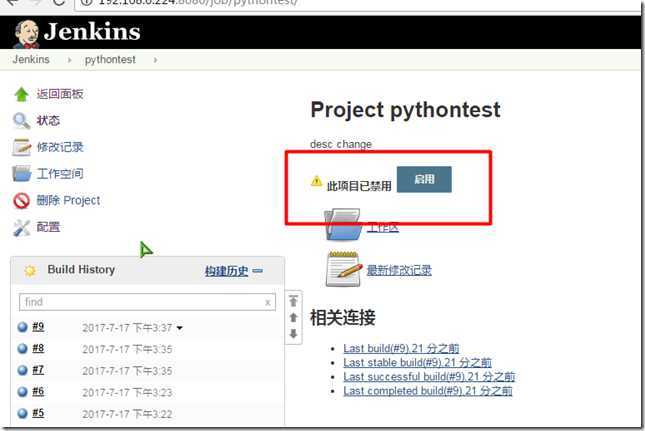Open build #7
The height and width of the screenshot is (431, 645).
pyautogui.click(x=38, y=370)
